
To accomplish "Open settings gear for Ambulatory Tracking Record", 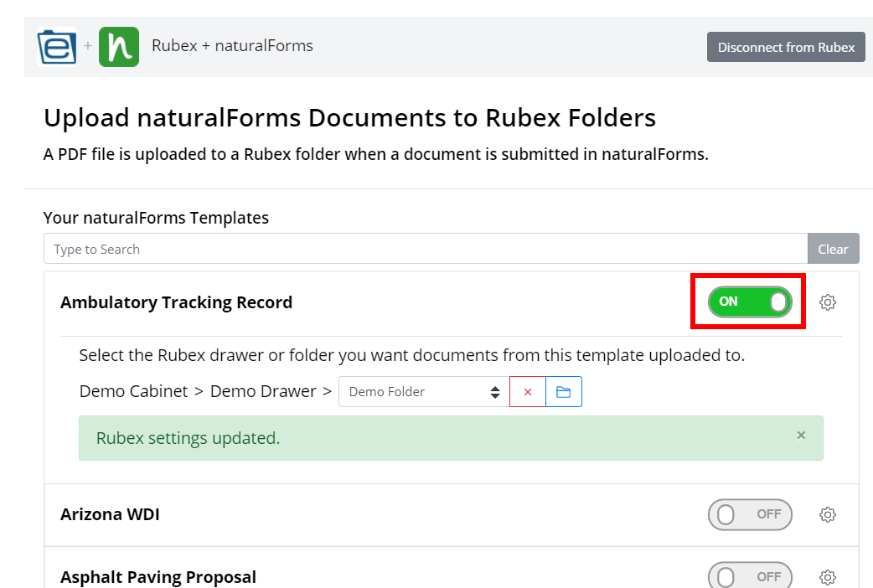I will point(828,302).
